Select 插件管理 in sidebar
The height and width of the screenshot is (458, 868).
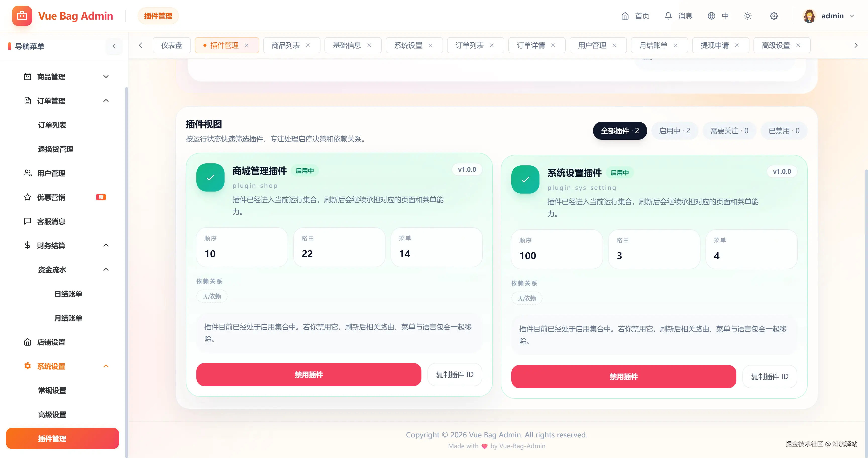point(62,438)
